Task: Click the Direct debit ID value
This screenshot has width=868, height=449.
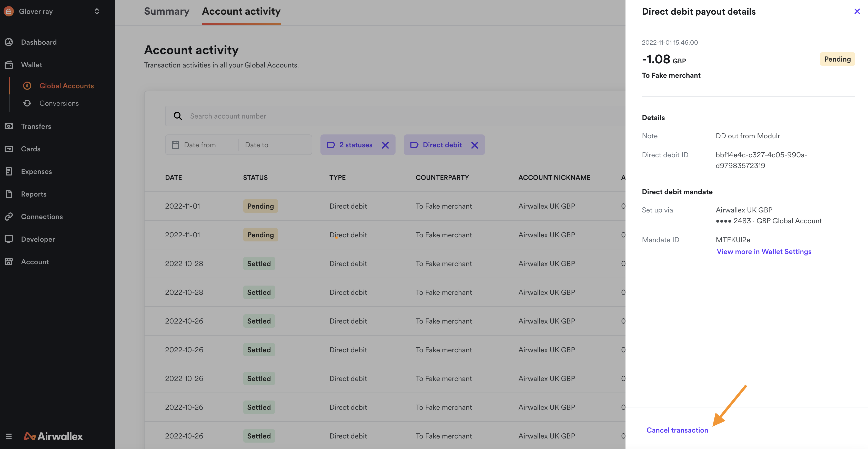Action: pyautogui.click(x=762, y=160)
